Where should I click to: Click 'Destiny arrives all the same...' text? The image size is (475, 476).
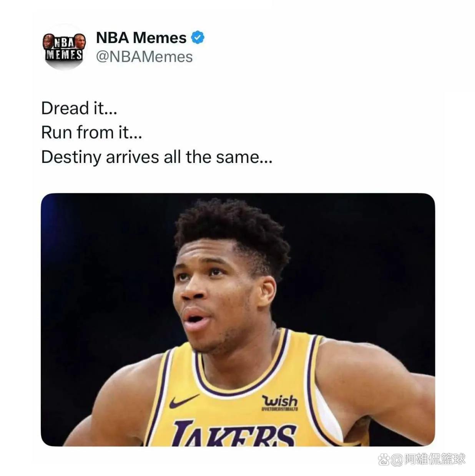click(157, 157)
